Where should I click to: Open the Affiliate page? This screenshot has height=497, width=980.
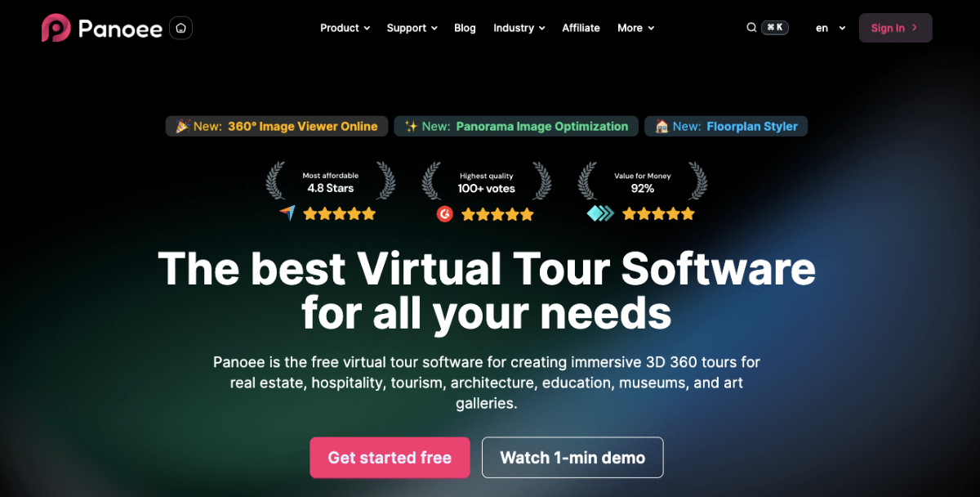click(581, 28)
